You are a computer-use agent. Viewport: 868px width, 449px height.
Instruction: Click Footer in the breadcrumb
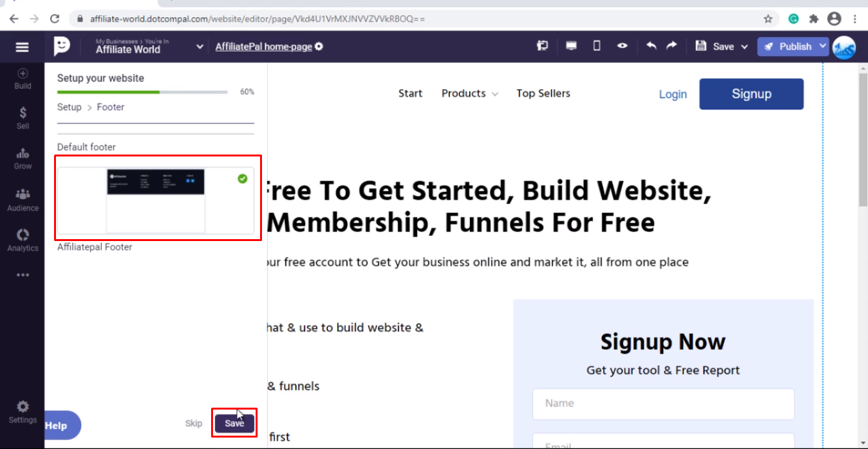pyautogui.click(x=111, y=107)
